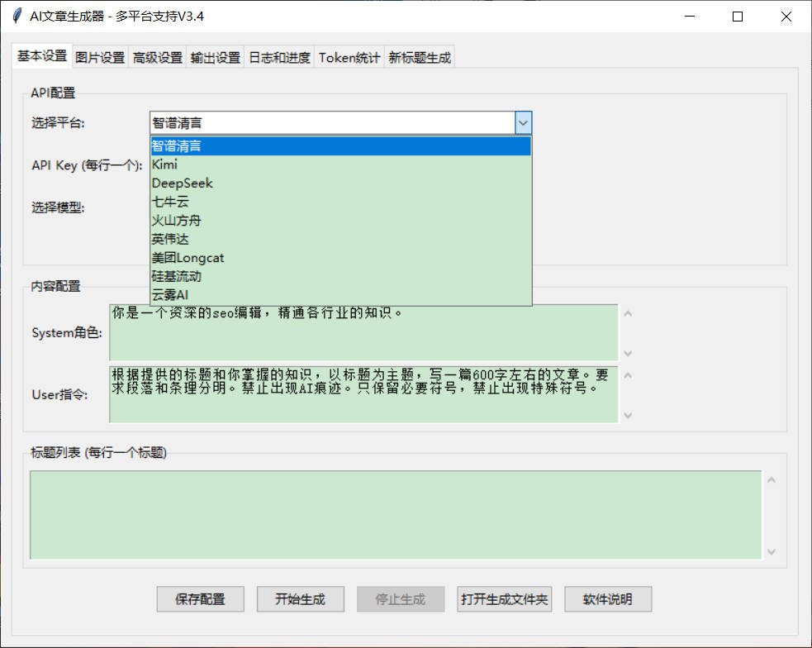Open the Token统计 tab
The height and width of the screenshot is (648, 812).
[x=349, y=58]
